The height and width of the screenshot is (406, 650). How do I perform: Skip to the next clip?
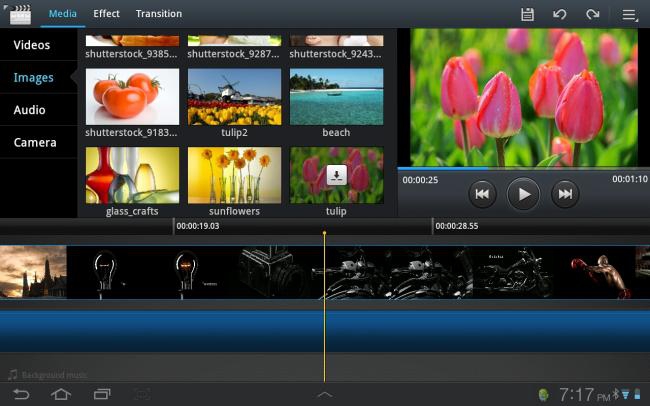coord(565,194)
